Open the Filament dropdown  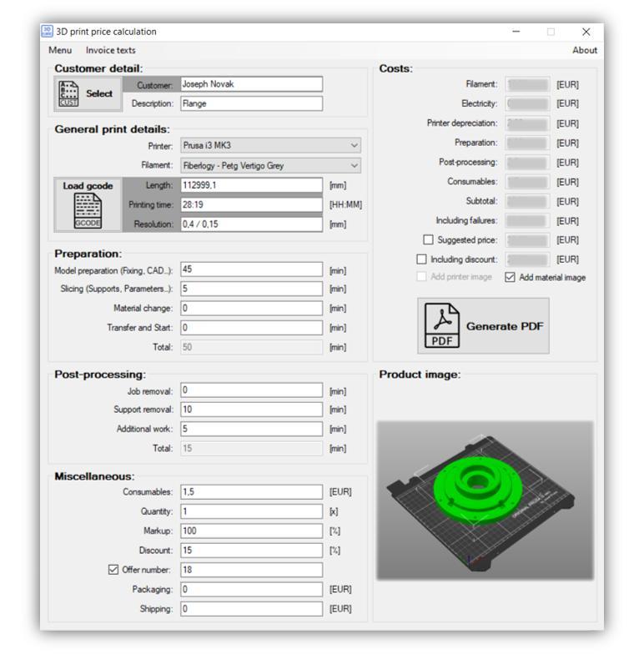point(270,165)
